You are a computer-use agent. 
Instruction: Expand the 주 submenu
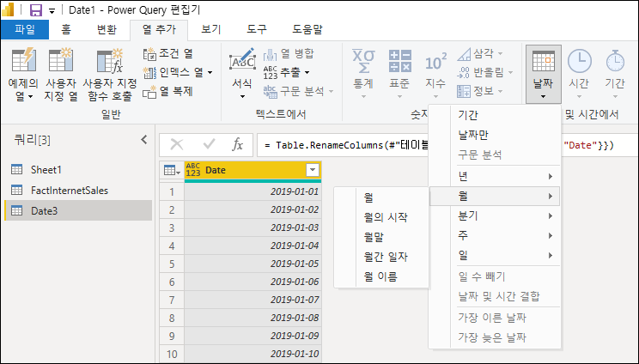495,235
